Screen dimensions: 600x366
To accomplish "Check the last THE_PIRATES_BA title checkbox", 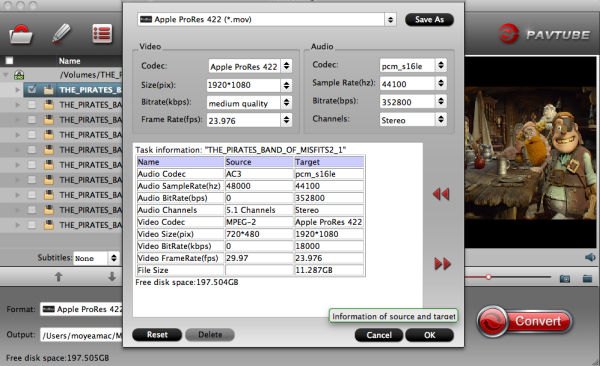I will (32, 225).
